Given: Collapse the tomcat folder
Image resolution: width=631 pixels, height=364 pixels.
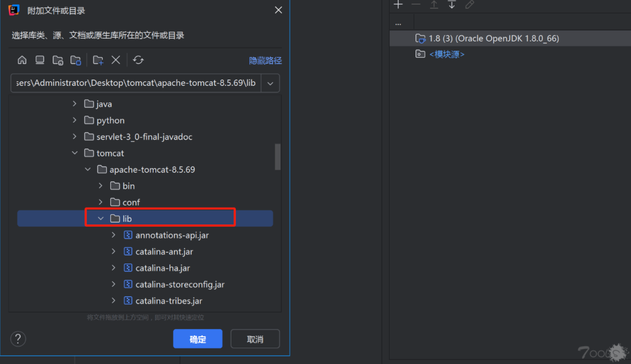Looking at the screenshot, I should tap(74, 153).
